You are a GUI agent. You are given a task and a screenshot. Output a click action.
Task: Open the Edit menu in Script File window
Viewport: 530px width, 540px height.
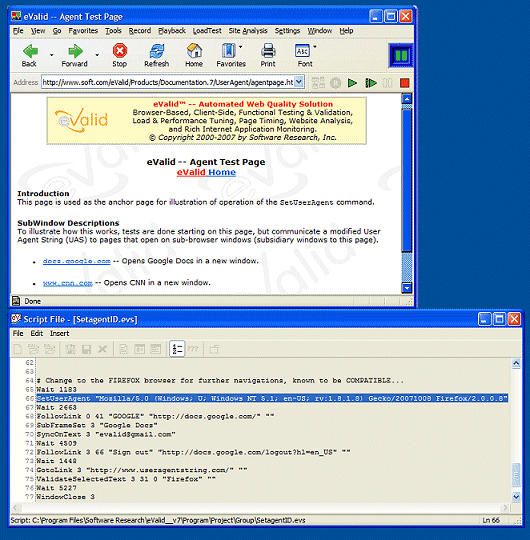click(x=37, y=333)
